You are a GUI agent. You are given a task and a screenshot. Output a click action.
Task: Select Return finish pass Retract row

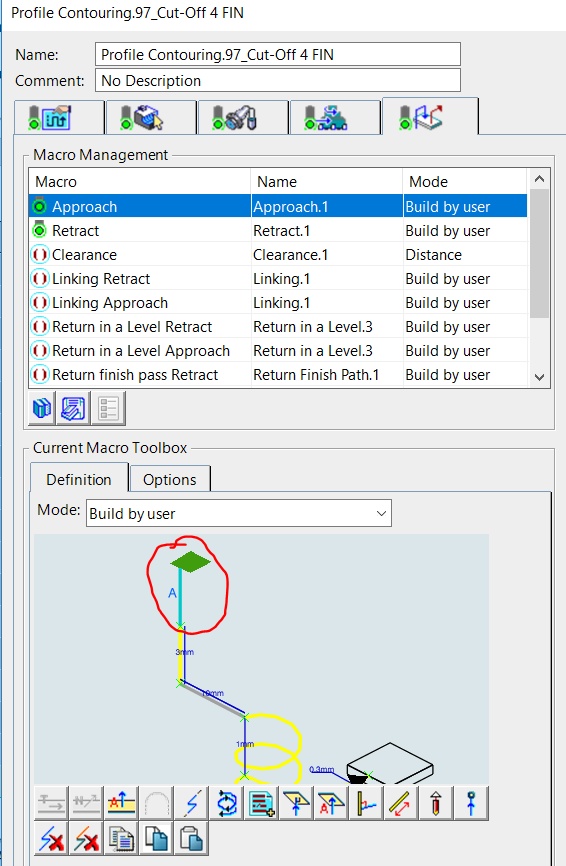tap(278, 374)
